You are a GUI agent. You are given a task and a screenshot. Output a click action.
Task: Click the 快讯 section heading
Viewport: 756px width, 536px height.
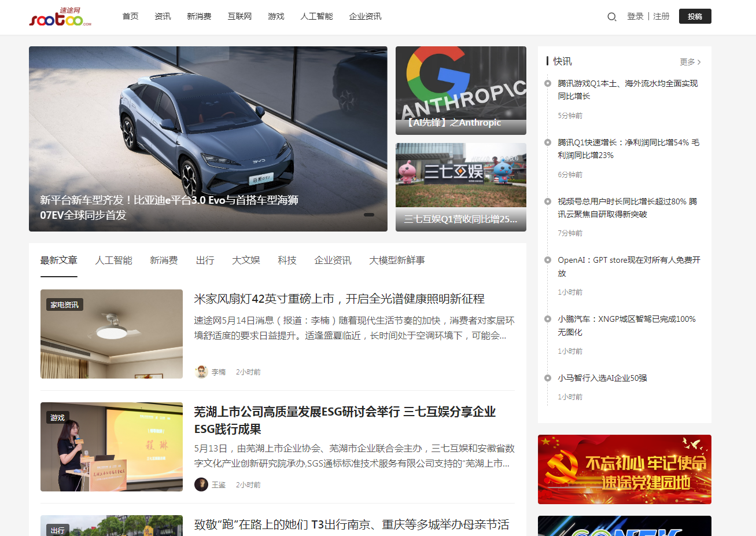(x=562, y=61)
